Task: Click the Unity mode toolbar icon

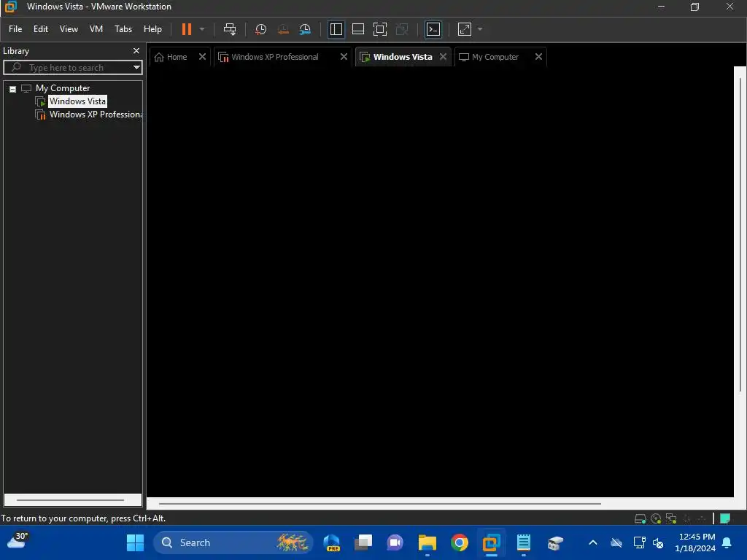Action: (x=402, y=29)
